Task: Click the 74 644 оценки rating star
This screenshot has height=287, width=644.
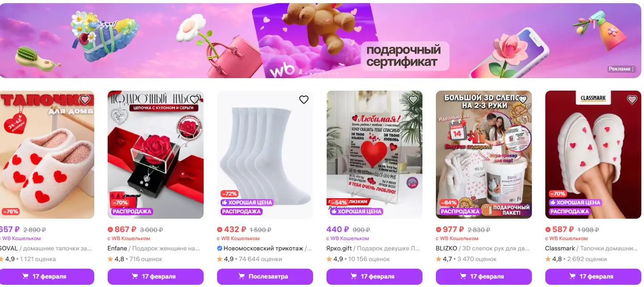Action: pyautogui.click(x=220, y=259)
